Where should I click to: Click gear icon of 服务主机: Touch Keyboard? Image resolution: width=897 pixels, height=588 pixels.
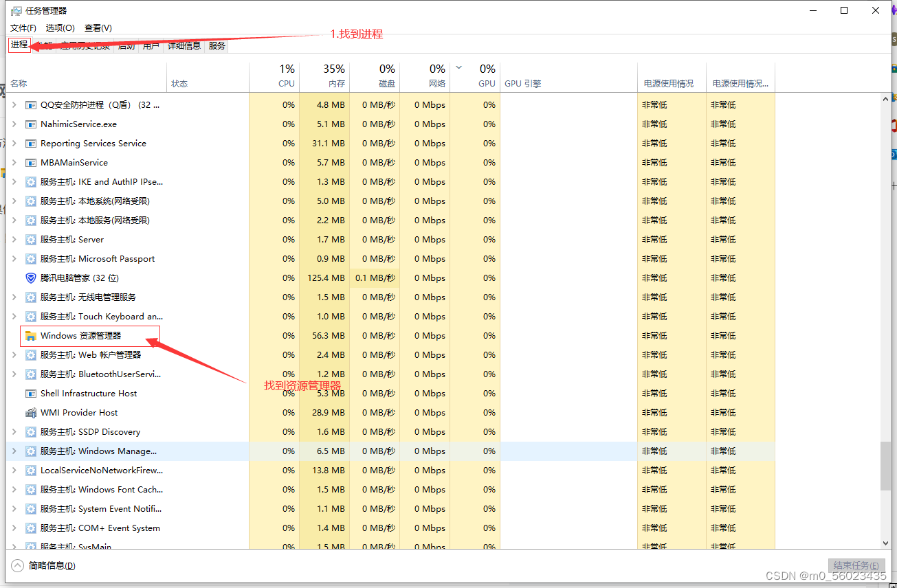pyautogui.click(x=30, y=317)
